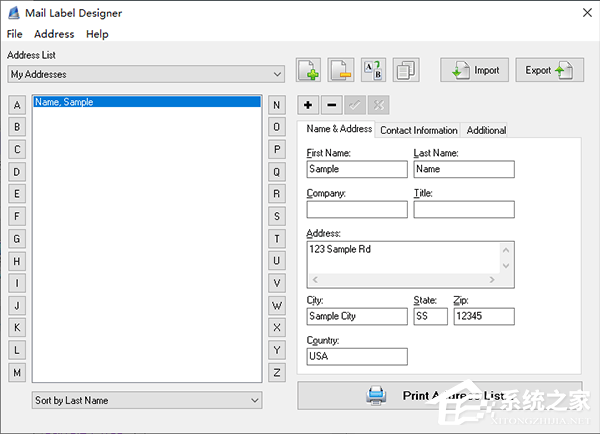Remove contact with the minus button
The width and height of the screenshot is (600, 434).
[x=331, y=105]
